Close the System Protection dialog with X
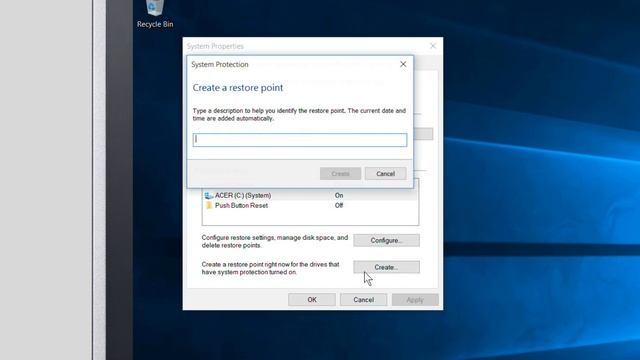The height and width of the screenshot is (360, 640). pos(403,64)
